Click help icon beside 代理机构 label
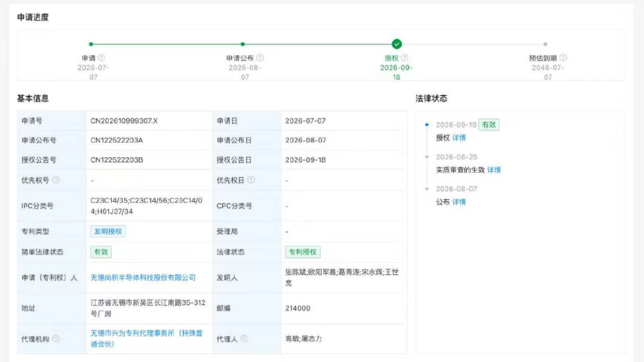The height and width of the screenshot is (362, 644). click(56, 339)
